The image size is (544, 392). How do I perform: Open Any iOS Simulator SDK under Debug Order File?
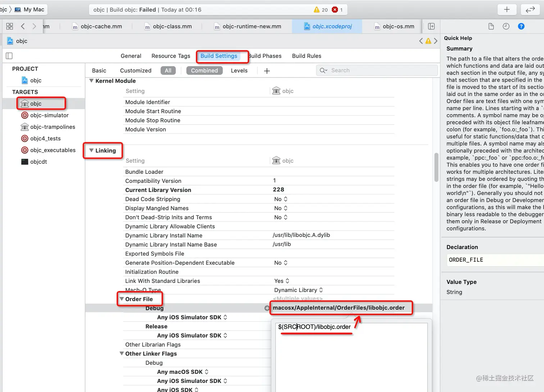pyautogui.click(x=192, y=317)
